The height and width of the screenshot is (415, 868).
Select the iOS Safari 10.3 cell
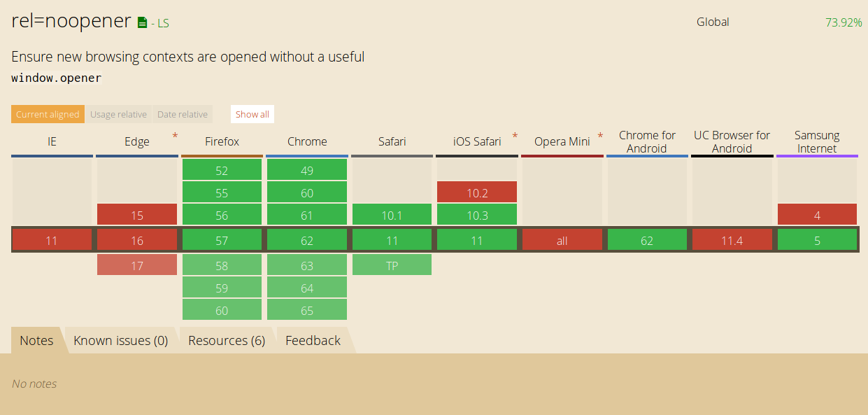tap(477, 215)
